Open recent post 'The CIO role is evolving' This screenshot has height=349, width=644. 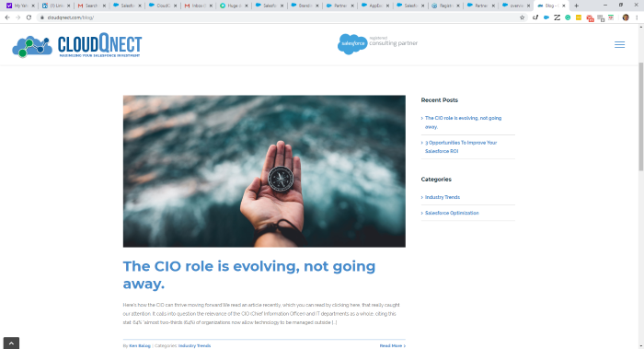(x=463, y=122)
